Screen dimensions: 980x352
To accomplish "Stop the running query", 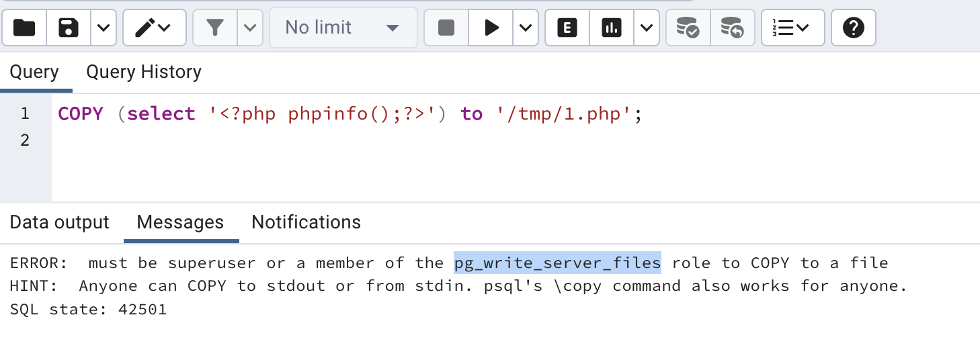I will point(446,28).
